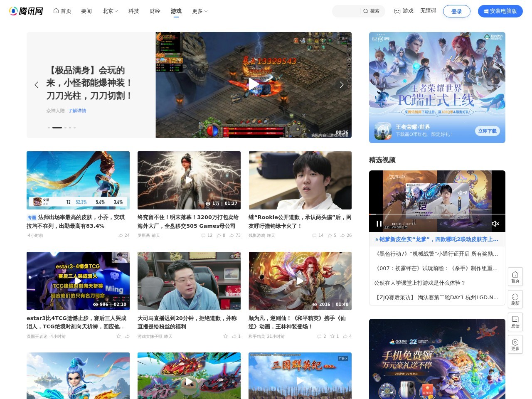
Task: Share the 和平精英 article (4)
Action: 347,336
